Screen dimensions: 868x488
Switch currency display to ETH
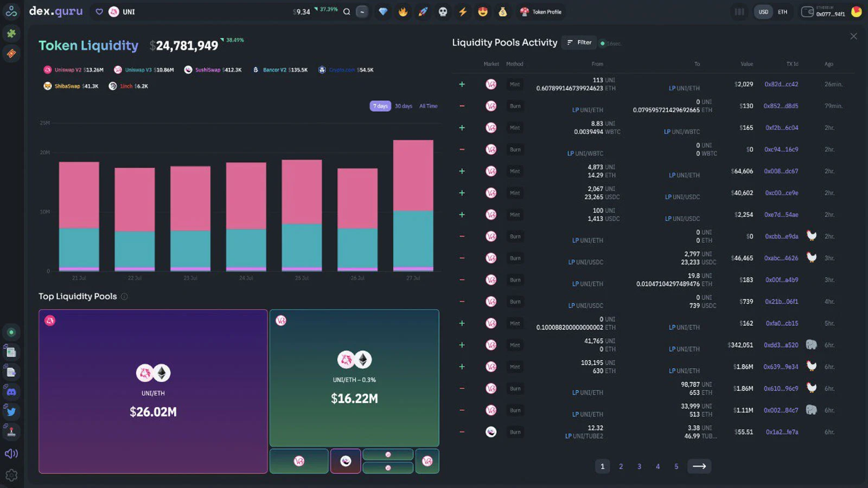(782, 12)
